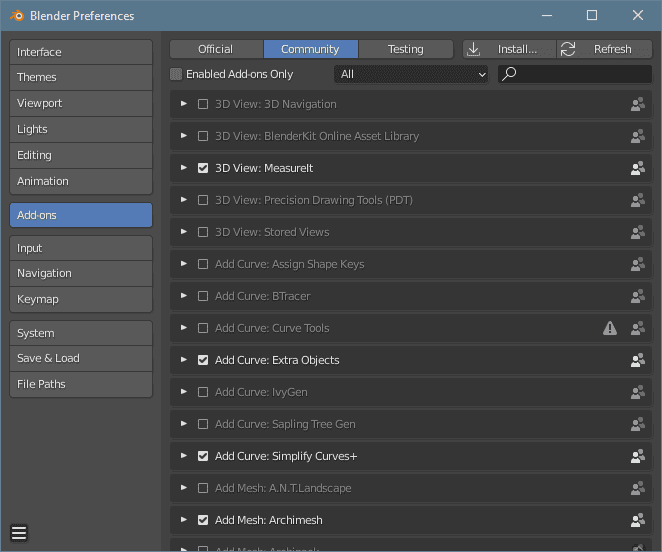Click the Install download arrow icon
Image resolution: width=662 pixels, height=552 pixels.
tap(474, 49)
